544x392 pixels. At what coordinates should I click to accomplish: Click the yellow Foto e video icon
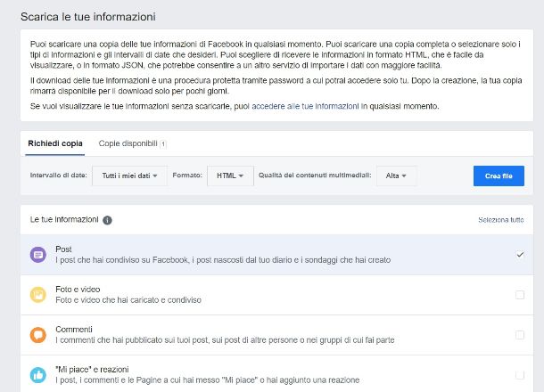(x=38, y=295)
